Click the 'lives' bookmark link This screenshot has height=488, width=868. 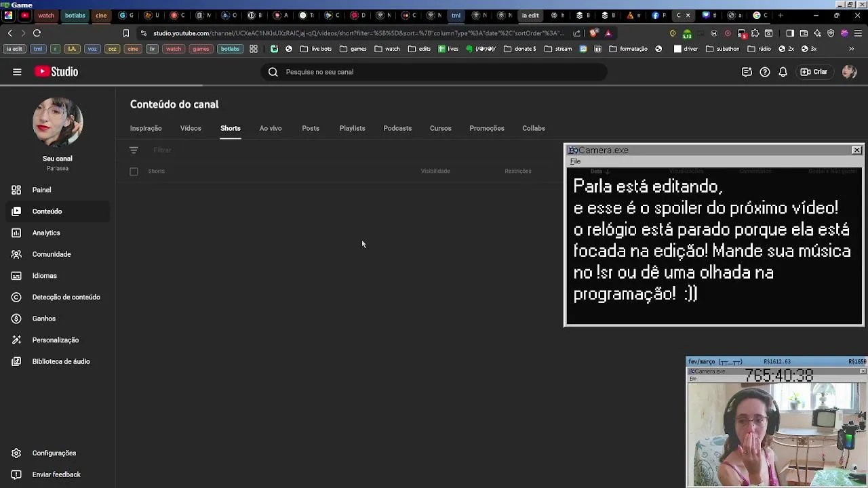[x=448, y=49]
